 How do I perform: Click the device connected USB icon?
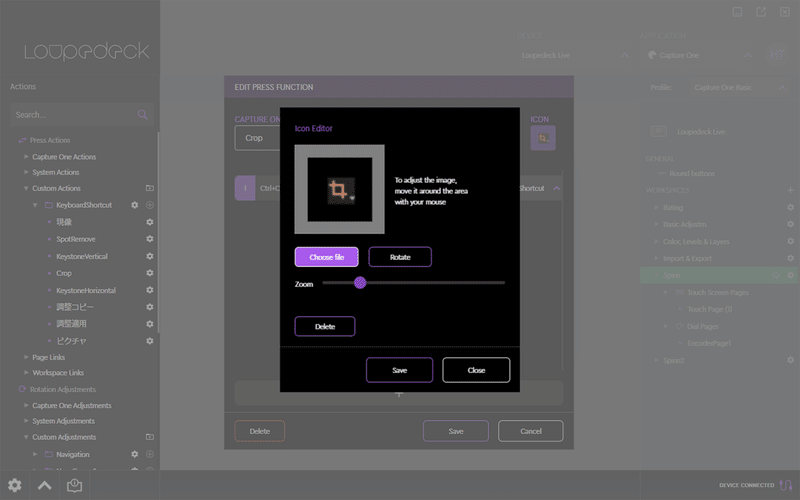786,485
